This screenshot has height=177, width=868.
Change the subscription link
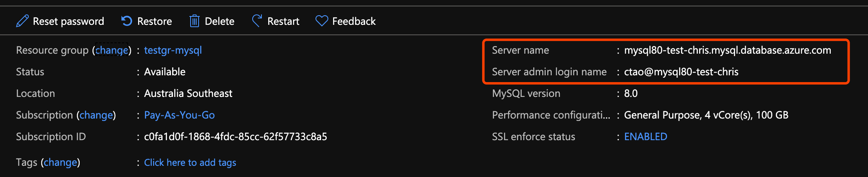[x=96, y=115]
